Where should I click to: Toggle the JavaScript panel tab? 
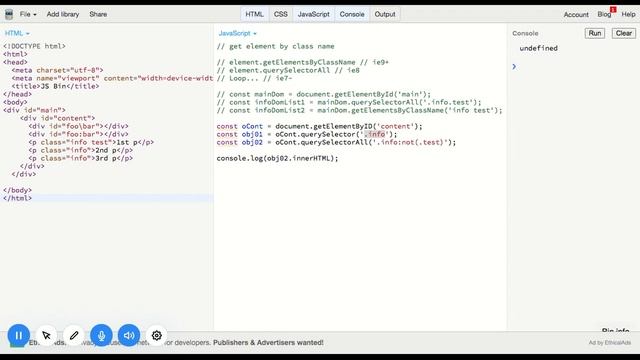coord(313,14)
